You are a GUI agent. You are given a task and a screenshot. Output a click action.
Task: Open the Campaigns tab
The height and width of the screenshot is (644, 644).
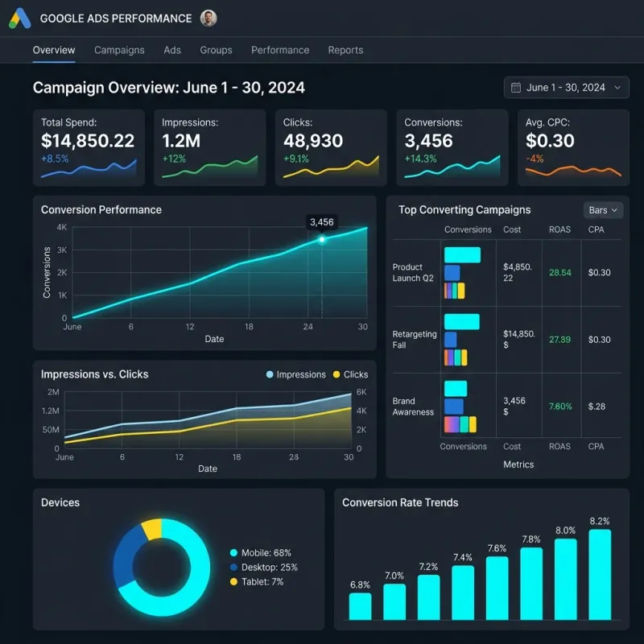[x=119, y=50]
